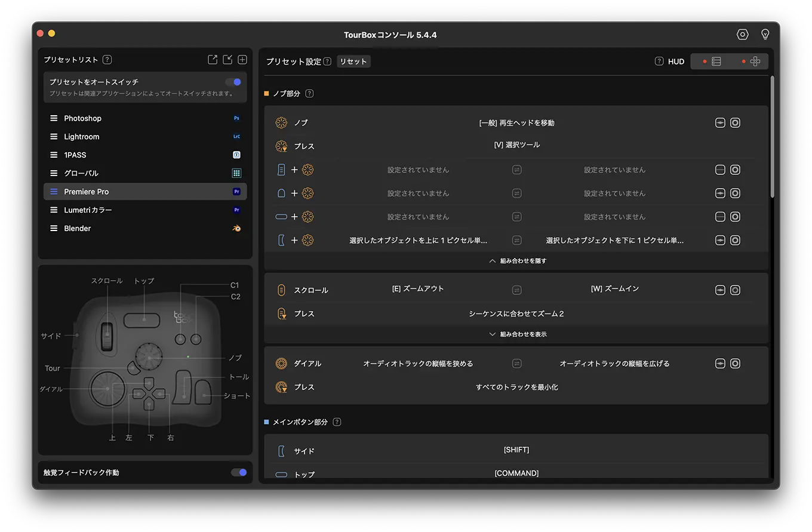The height and width of the screenshot is (532, 812).
Task: Edit scroll assignment [W] ズームイン
Action: pos(615,289)
